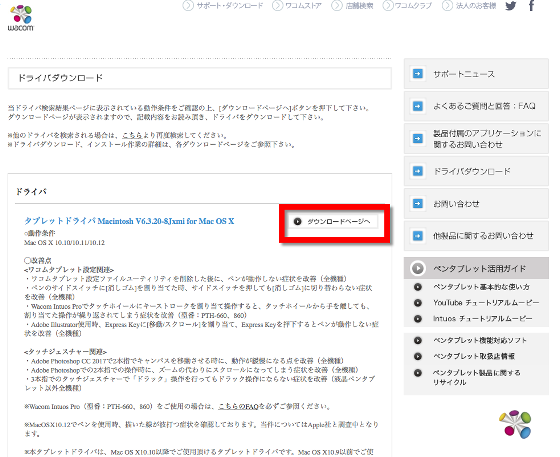Open ワコムクラブ in top navigation
This screenshot has width=560, height=457.
pos(413,6)
